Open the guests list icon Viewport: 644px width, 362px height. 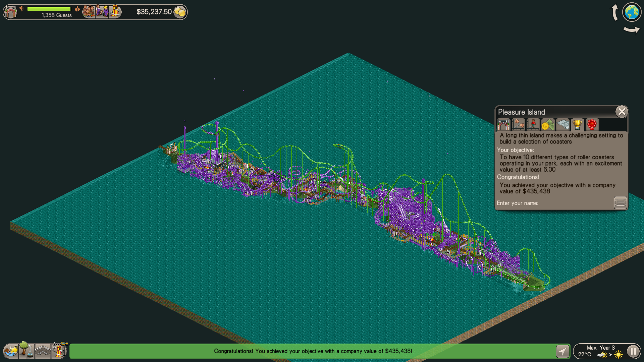(x=89, y=12)
